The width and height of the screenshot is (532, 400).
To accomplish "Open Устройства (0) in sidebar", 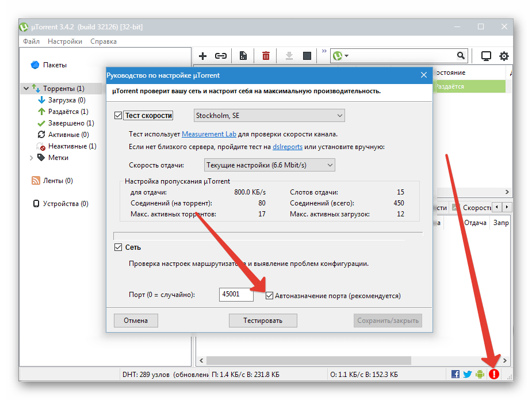I will (66, 204).
